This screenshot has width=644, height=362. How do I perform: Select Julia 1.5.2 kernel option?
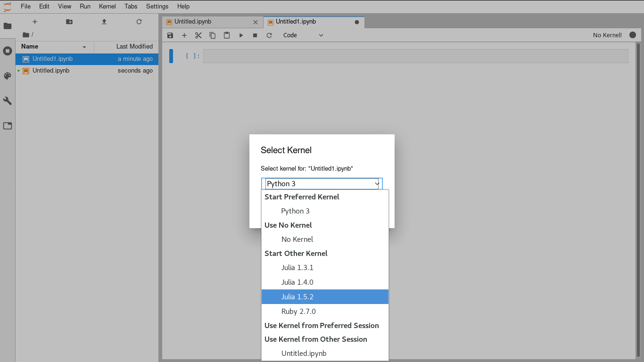(x=297, y=296)
